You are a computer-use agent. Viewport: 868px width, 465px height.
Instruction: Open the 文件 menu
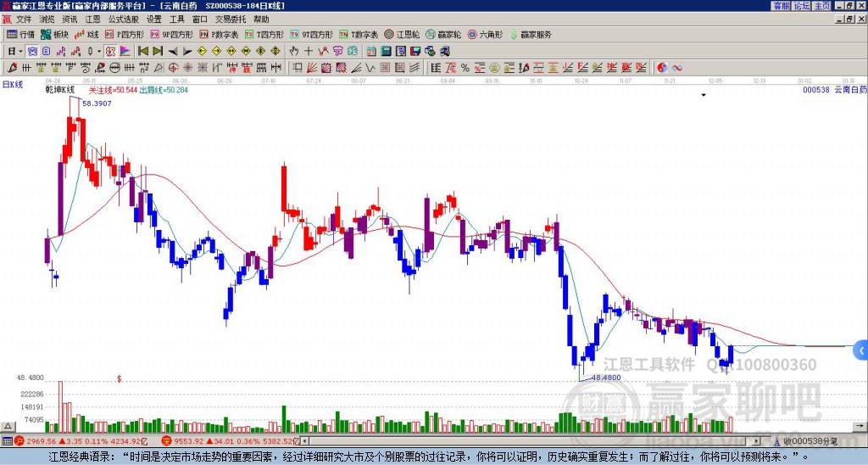pos(24,20)
